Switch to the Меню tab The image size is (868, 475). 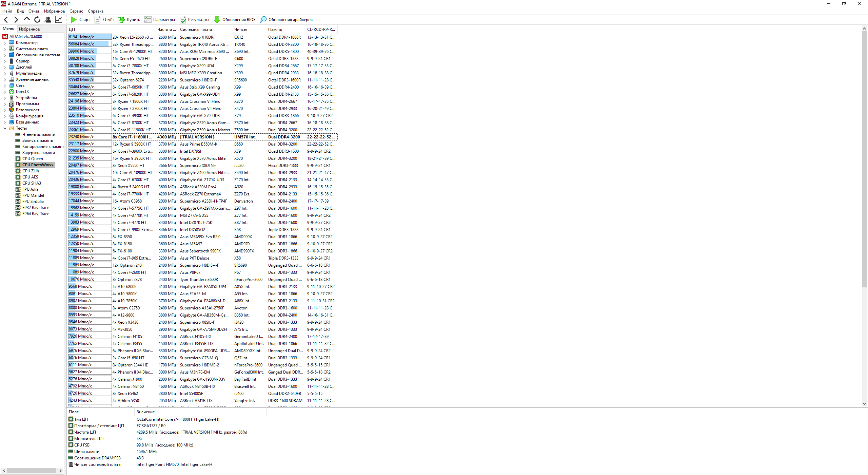pos(8,28)
